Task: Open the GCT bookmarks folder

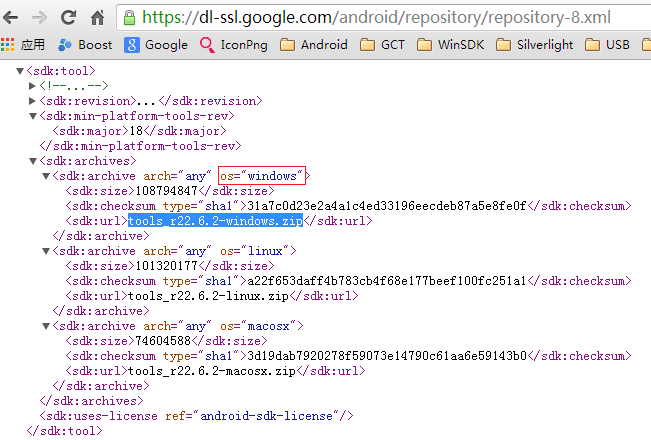Action: coord(382,44)
